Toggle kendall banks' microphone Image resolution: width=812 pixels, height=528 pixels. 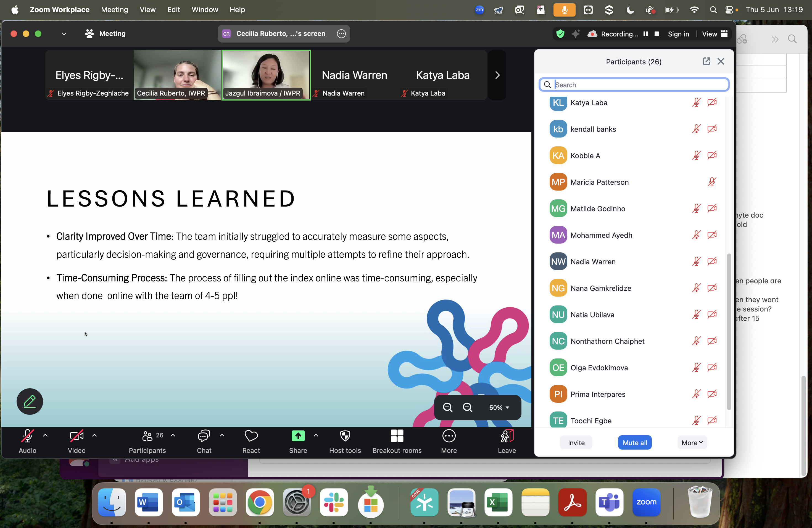click(696, 129)
